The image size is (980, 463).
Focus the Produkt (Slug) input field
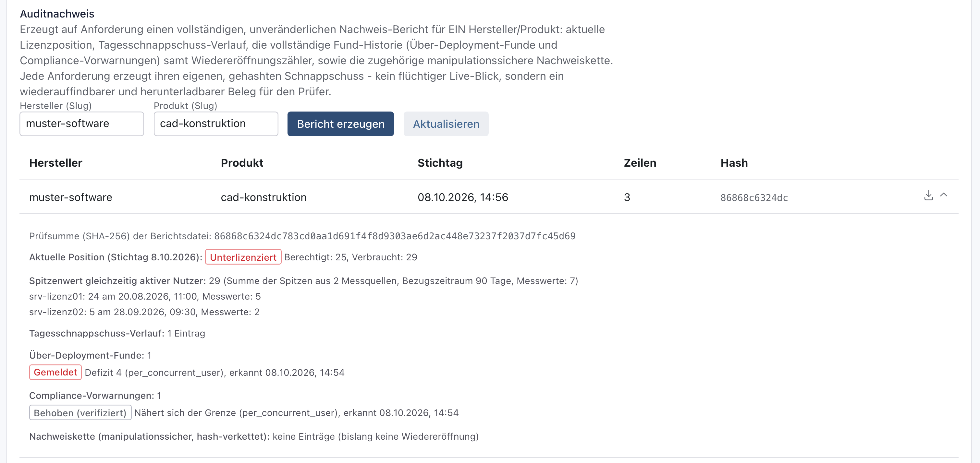(216, 124)
